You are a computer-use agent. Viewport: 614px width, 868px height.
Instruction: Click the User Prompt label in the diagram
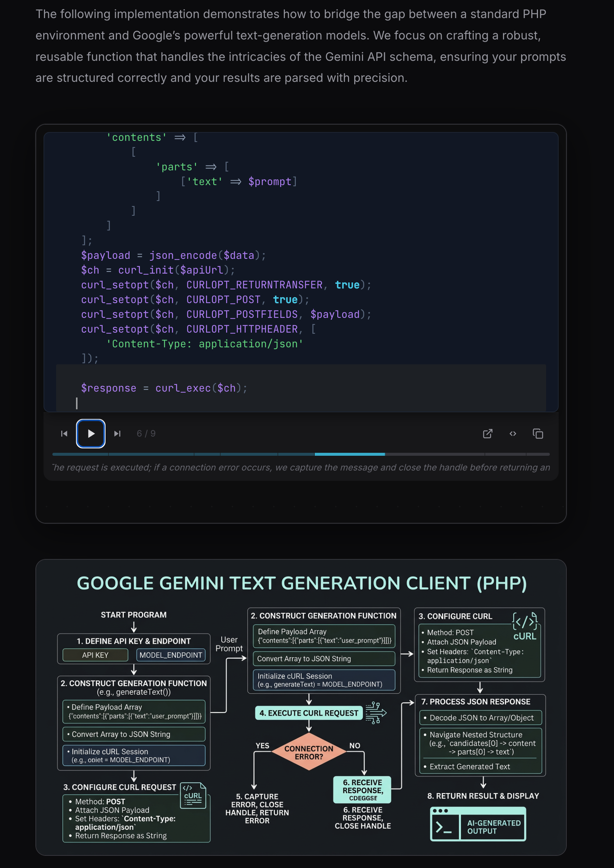pyautogui.click(x=229, y=644)
